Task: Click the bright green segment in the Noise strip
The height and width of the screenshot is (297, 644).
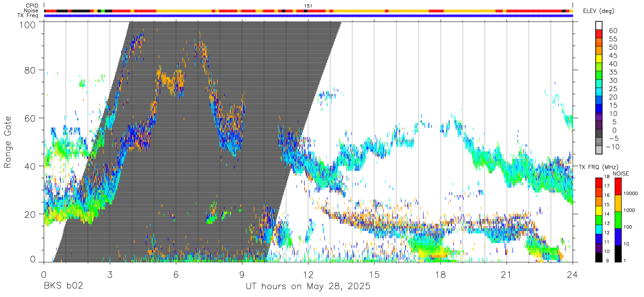Action: click(x=103, y=10)
